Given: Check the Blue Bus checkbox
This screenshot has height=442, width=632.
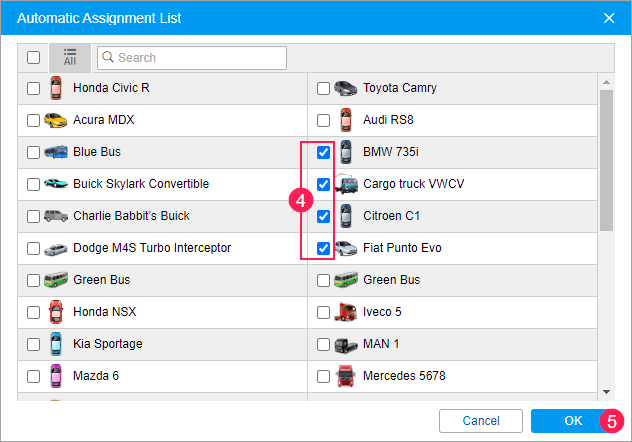Looking at the screenshot, I should pos(33,152).
